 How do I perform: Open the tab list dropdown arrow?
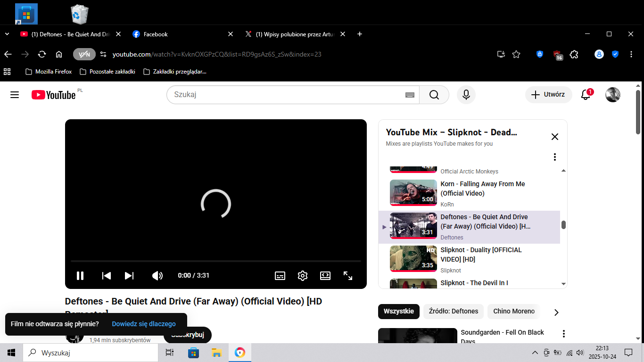point(7,34)
